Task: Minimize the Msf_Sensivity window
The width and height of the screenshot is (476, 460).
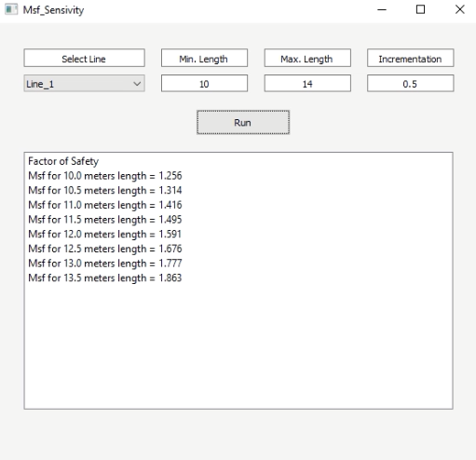Action: pos(382,9)
